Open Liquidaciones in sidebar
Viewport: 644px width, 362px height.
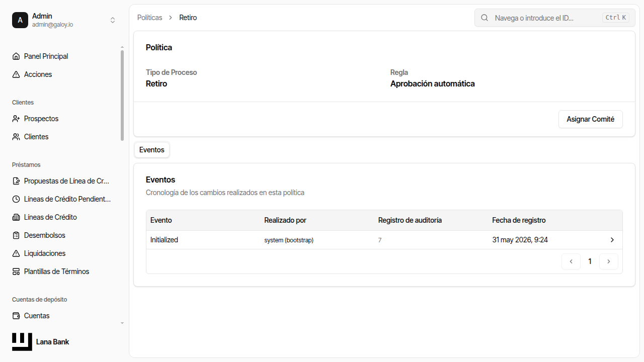tap(64, 253)
